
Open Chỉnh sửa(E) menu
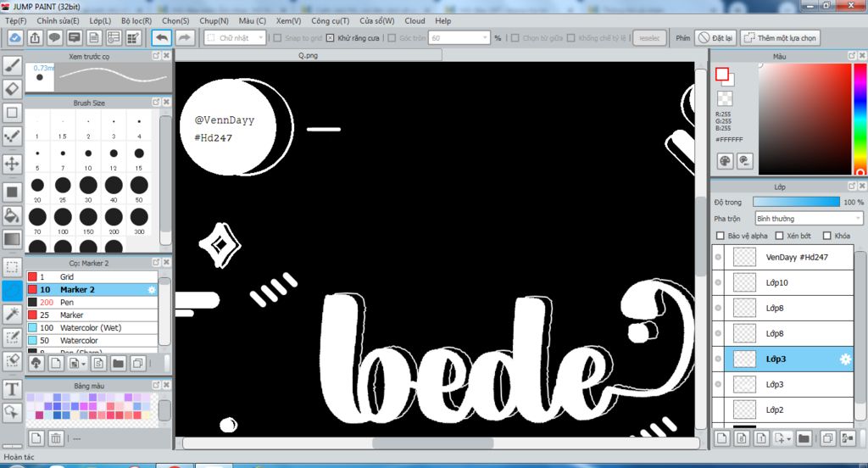tap(58, 20)
